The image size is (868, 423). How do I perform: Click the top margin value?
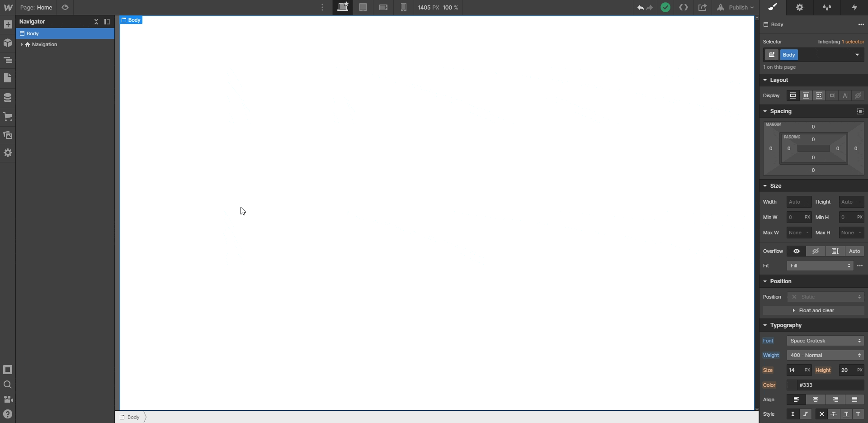pyautogui.click(x=813, y=127)
